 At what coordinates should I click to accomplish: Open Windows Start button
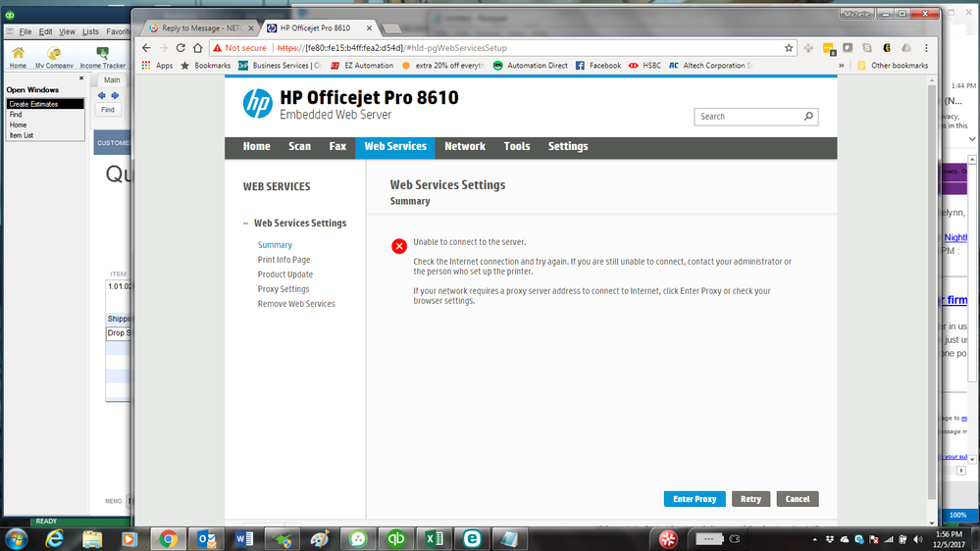point(16,538)
